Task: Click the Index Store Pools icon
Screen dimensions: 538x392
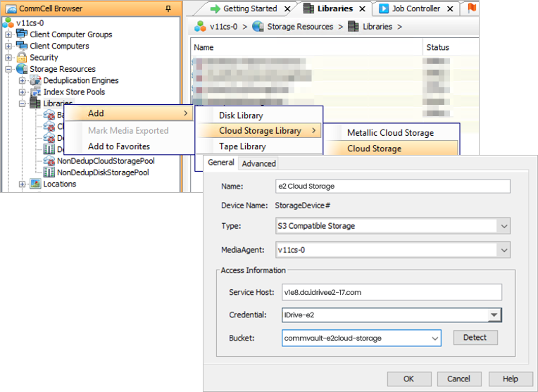Action: pos(35,92)
